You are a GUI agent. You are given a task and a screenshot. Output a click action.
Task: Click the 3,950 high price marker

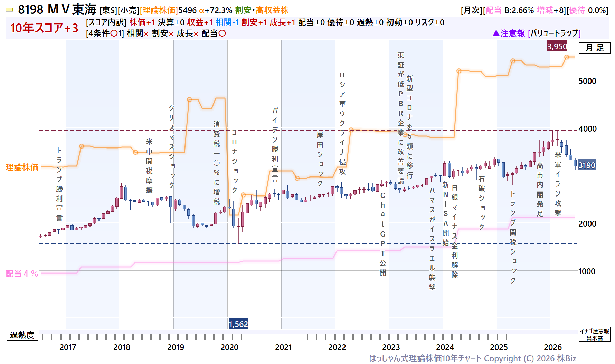[557, 46]
